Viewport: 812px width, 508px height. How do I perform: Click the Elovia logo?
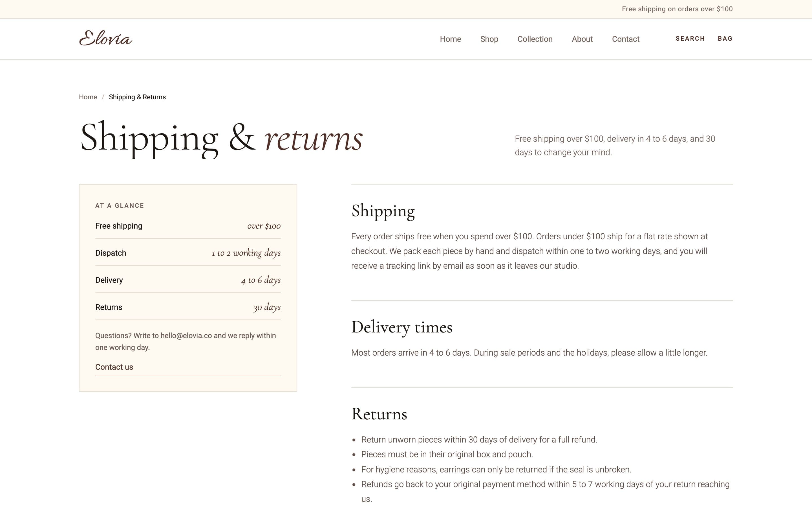click(106, 38)
